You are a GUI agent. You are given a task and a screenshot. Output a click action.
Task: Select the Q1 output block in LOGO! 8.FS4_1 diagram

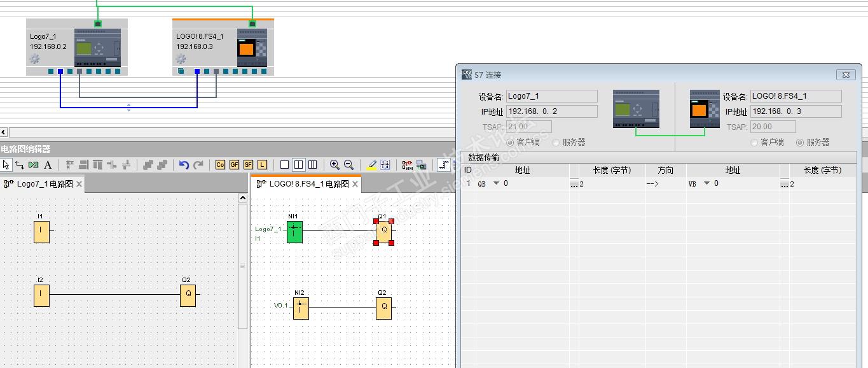383,232
